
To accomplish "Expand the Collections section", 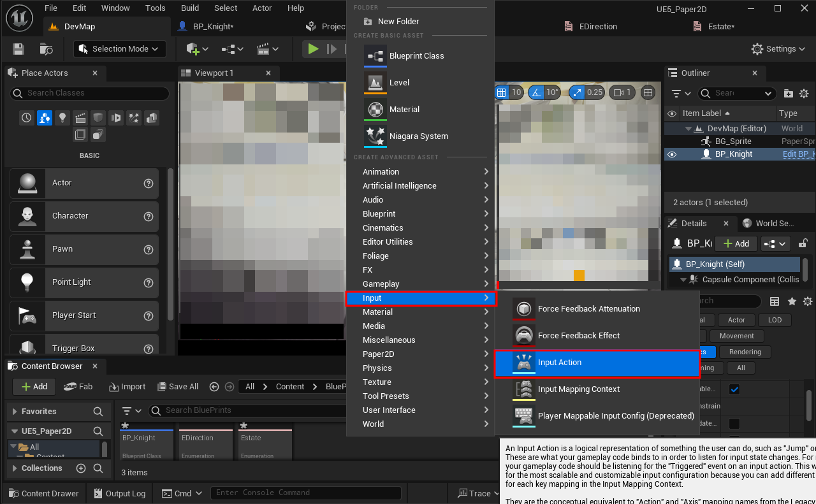I will tap(16, 468).
